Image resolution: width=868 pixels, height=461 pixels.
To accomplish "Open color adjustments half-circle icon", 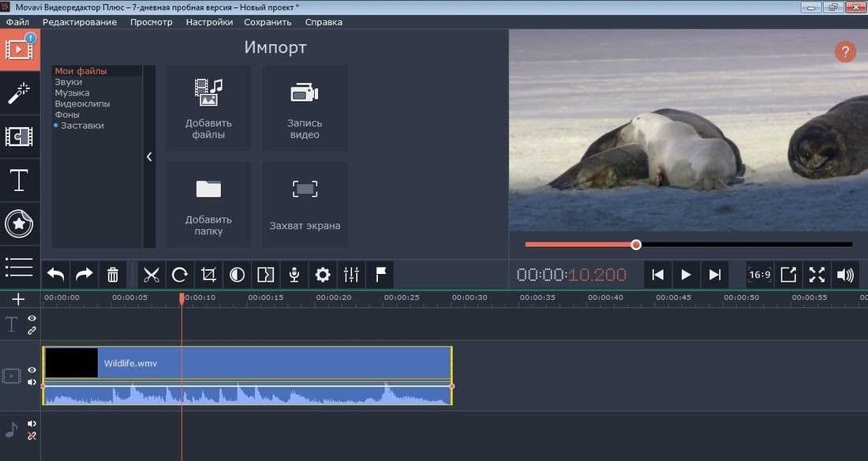I will tap(237, 275).
